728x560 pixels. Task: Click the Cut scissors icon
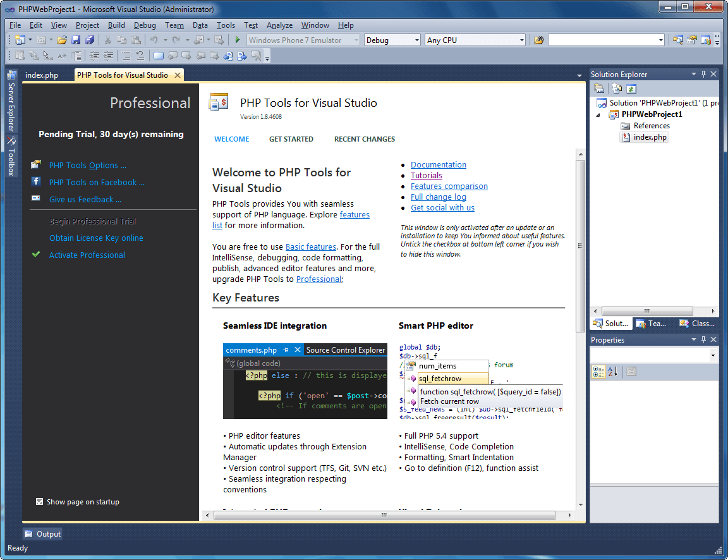point(107,40)
